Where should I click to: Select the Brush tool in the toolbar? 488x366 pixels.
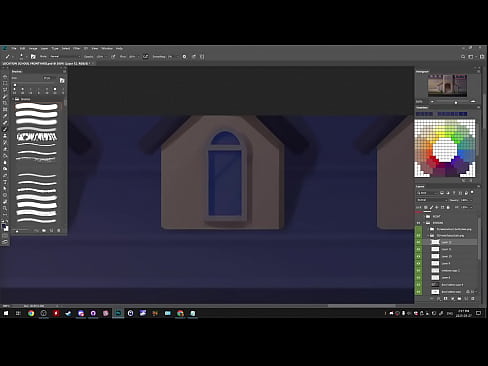pos(5,129)
